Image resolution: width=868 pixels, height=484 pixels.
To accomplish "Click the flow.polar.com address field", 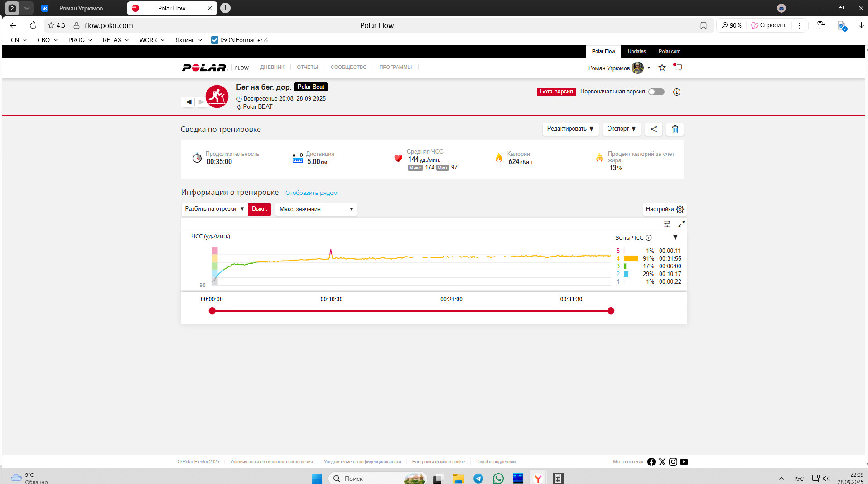I will [x=109, y=25].
